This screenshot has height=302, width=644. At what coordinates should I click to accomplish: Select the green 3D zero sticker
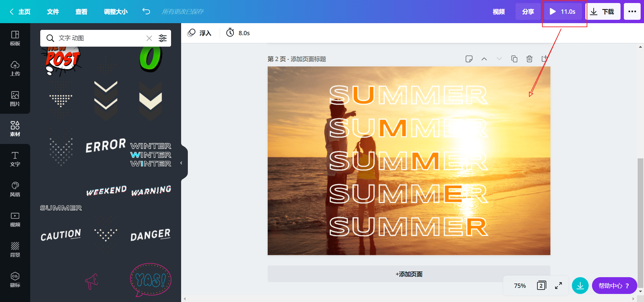pyautogui.click(x=151, y=59)
